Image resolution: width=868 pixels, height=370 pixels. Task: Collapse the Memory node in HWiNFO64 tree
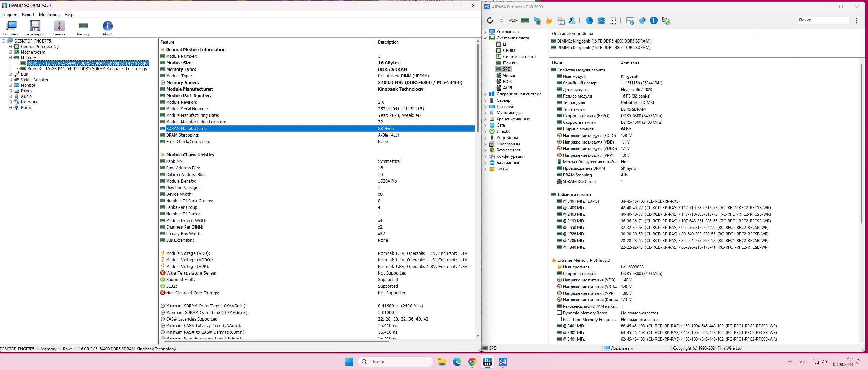(10, 58)
